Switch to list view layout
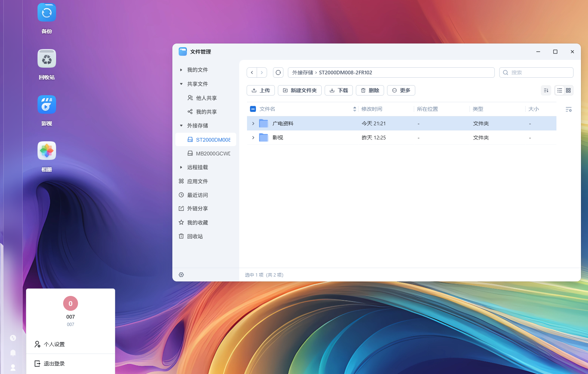This screenshot has width=588, height=374. click(560, 90)
